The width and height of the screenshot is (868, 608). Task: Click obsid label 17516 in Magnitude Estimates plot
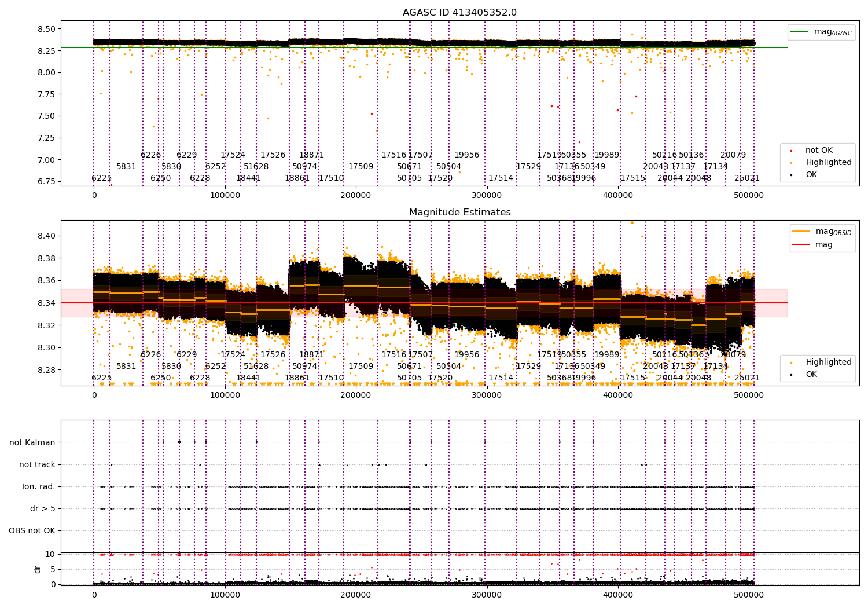393,354
